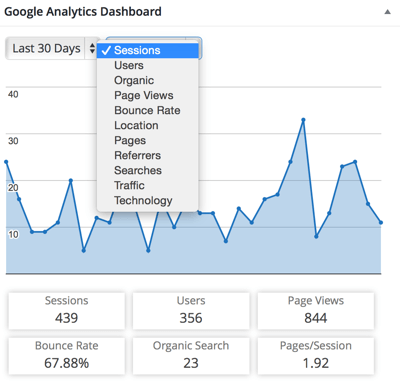Click the Bounce Rate 67.88% stat card
The height and width of the screenshot is (381, 400).
[x=67, y=356]
